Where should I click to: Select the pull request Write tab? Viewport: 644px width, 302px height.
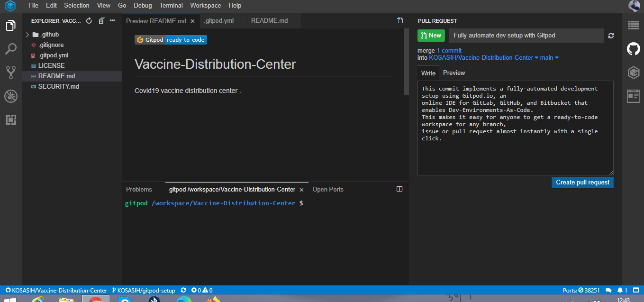tap(428, 73)
